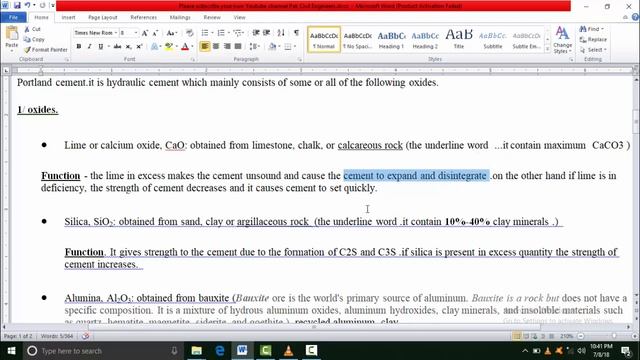The height and width of the screenshot is (360, 640).
Task: Apply subscript formatting
Action: tap(128, 47)
